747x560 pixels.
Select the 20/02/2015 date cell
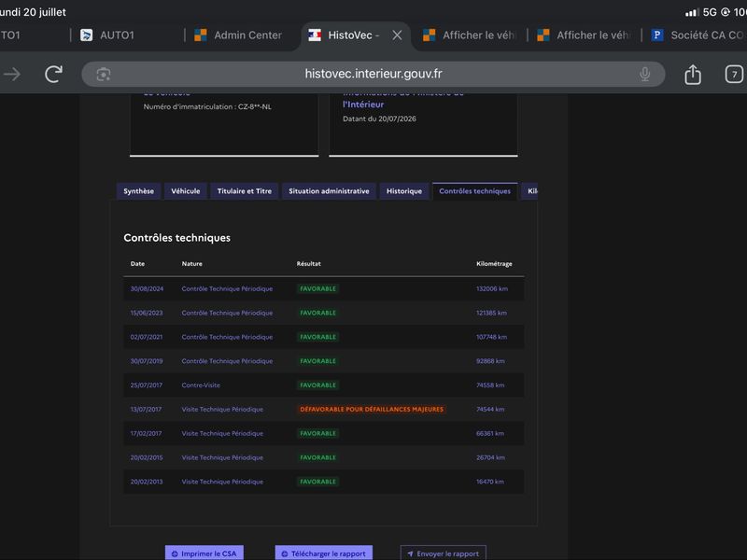click(x=147, y=457)
